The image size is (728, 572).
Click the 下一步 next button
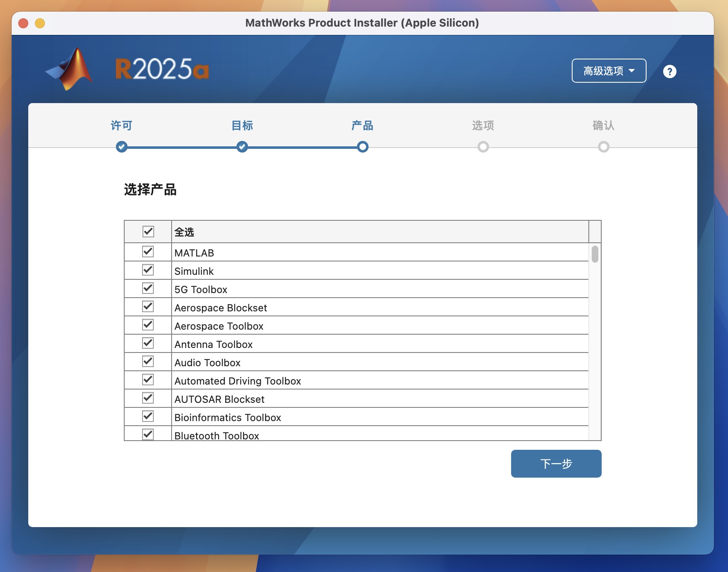(556, 464)
